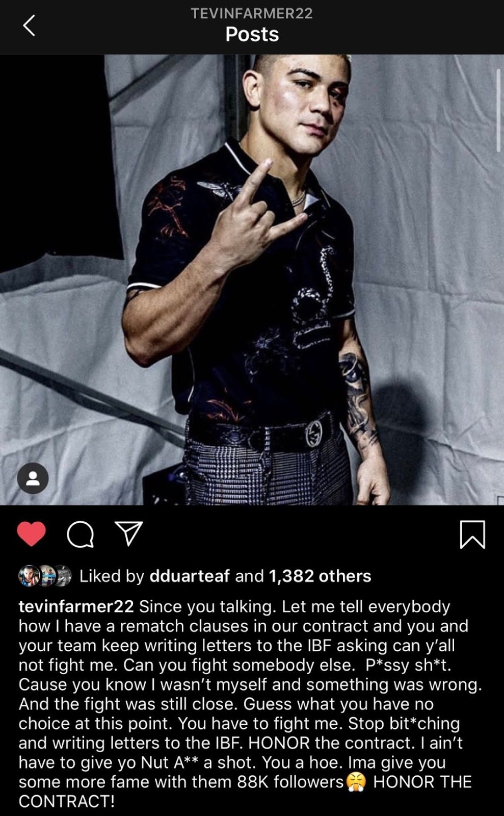Tap the 'Liked by' label
The width and height of the screenshot is (504, 816).
click(112, 576)
